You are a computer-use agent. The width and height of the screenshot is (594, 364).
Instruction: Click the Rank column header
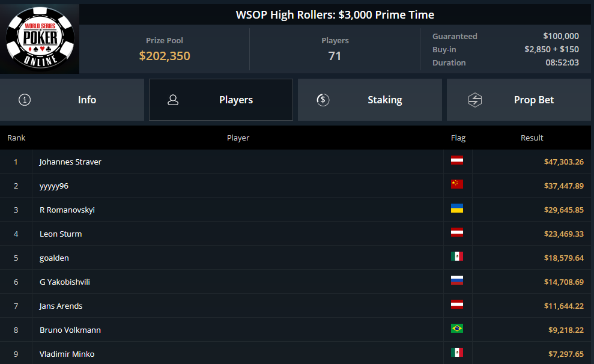tap(16, 138)
